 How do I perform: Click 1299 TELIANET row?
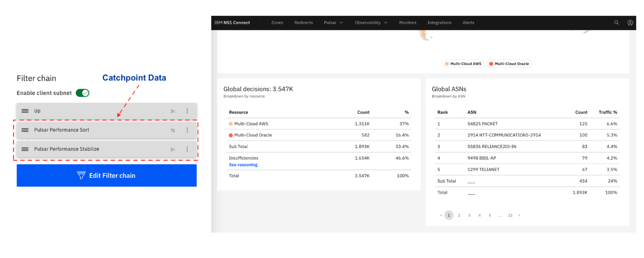pyautogui.click(x=527, y=169)
